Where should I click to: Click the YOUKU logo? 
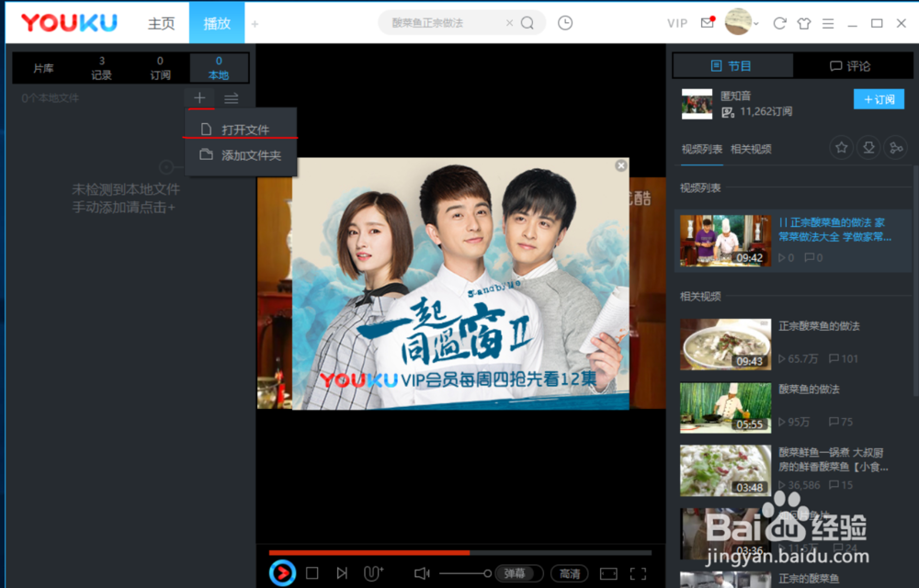coord(69,23)
